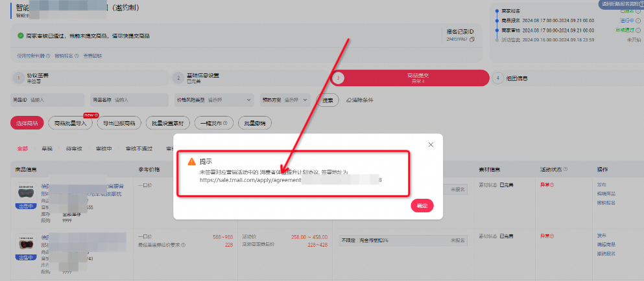Open the third link in the status banner
The height and width of the screenshot is (281, 644).
(x=92, y=56)
